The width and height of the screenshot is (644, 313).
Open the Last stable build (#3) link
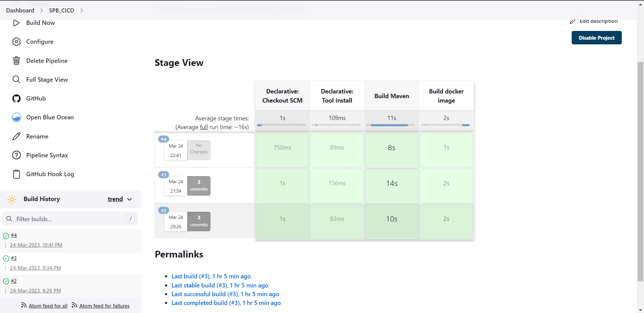219,285
